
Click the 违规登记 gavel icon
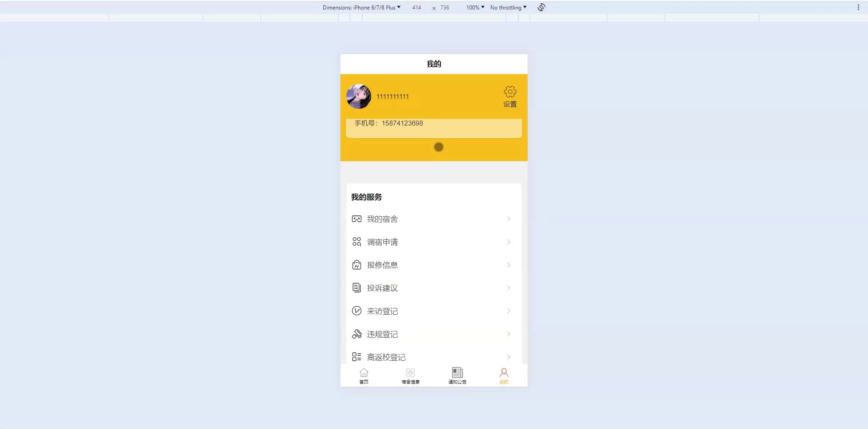(x=357, y=334)
